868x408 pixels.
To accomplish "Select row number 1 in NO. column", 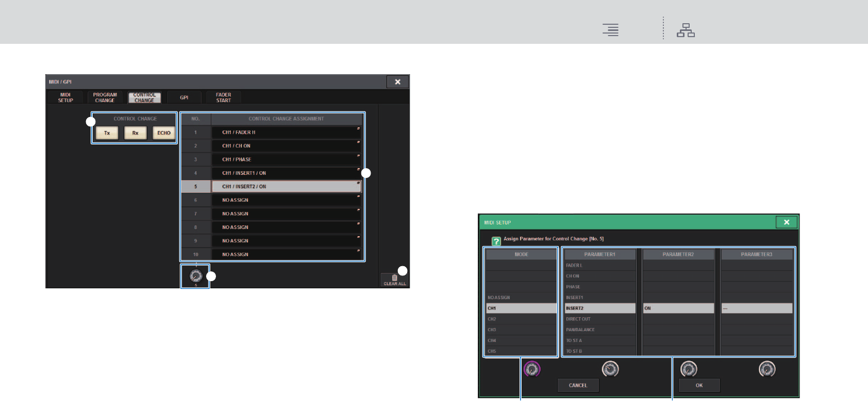I will (196, 133).
